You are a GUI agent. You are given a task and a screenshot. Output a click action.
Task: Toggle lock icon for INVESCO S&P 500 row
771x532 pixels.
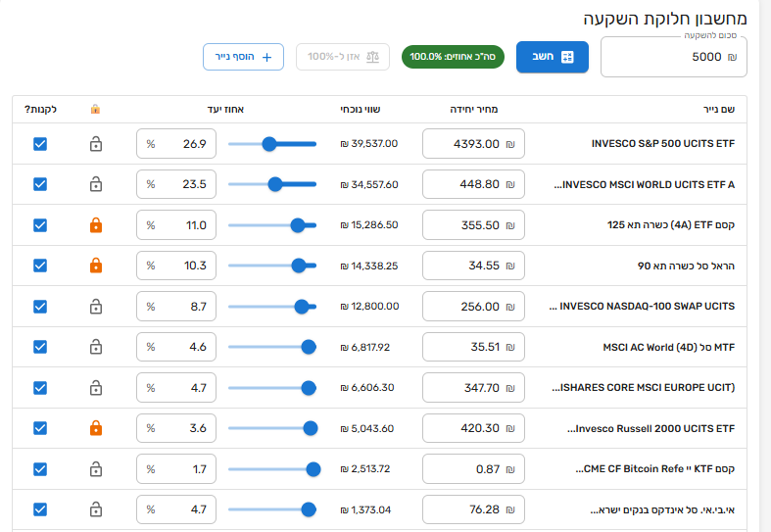(95, 144)
